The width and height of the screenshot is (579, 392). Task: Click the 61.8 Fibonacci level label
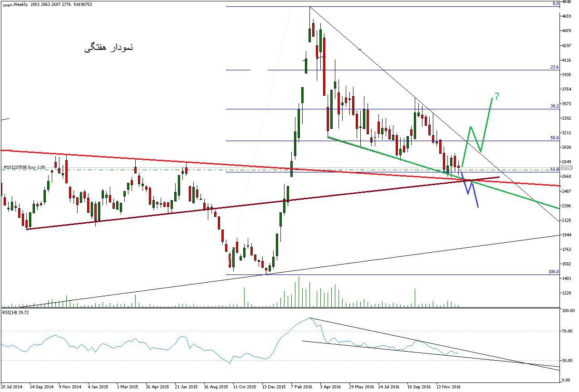pyautogui.click(x=554, y=169)
